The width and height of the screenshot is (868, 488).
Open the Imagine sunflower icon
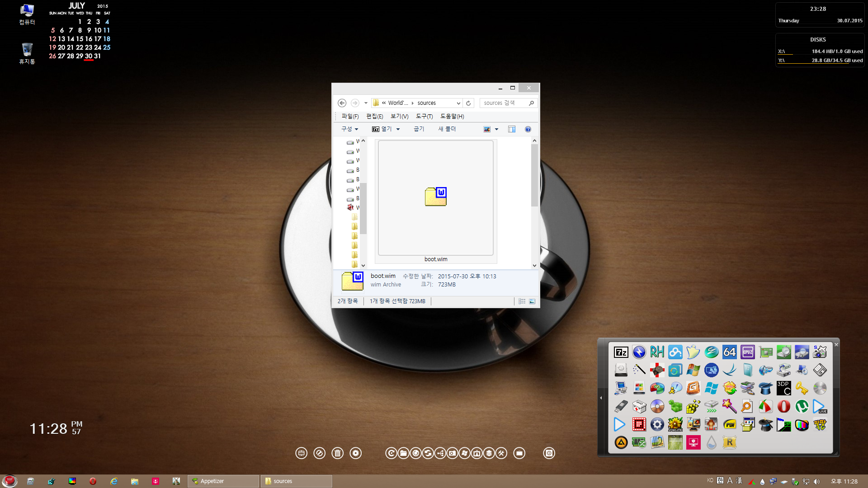point(675,424)
